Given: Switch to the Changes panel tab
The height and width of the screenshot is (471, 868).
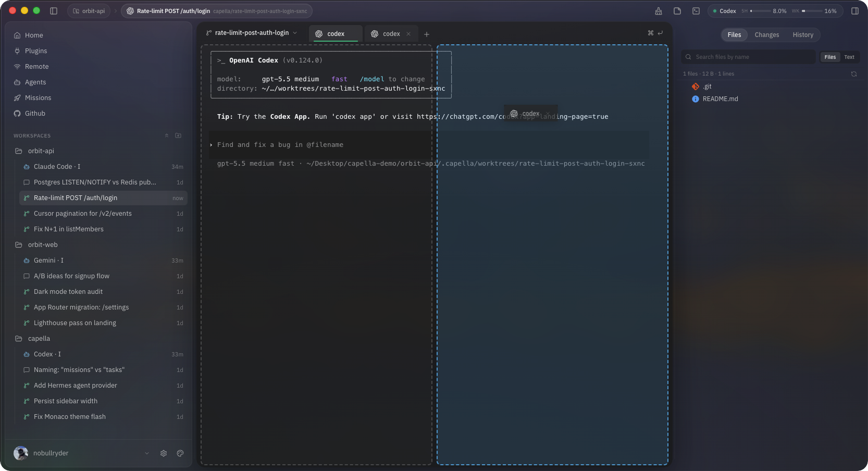Looking at the screenshot, I should click(767, 35).
